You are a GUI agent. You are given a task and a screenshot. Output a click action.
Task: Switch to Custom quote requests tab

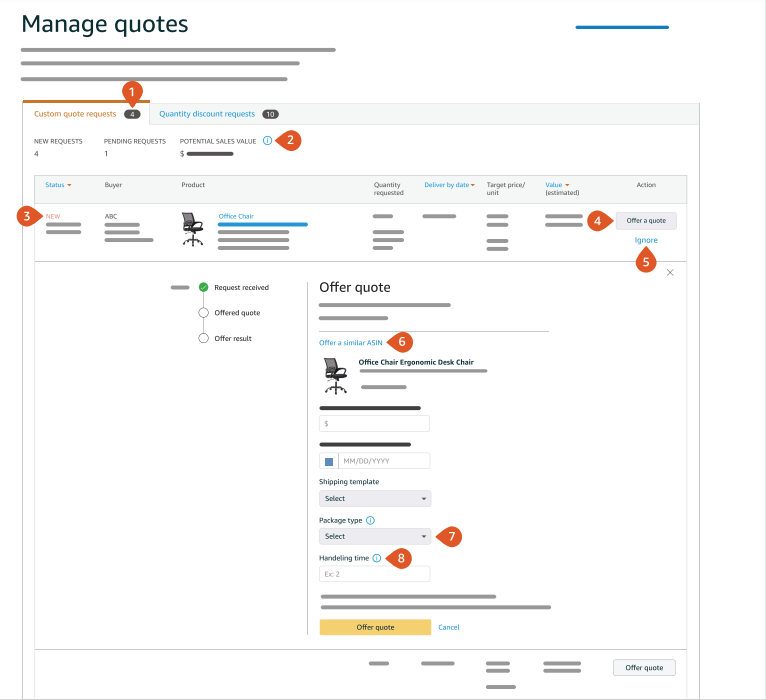point(76,114)
